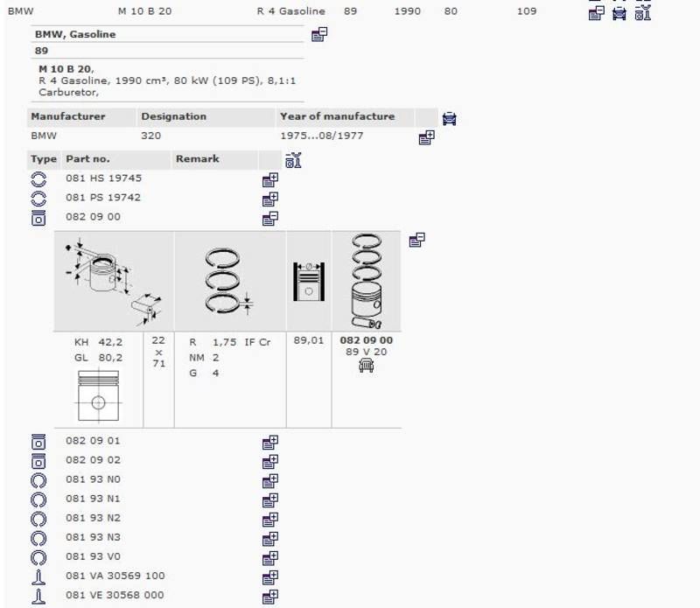Image resolution: width=700 pixels, height=608 pixels.
Task: Collapse part 082 09 00 details
Action: point(270,219)
